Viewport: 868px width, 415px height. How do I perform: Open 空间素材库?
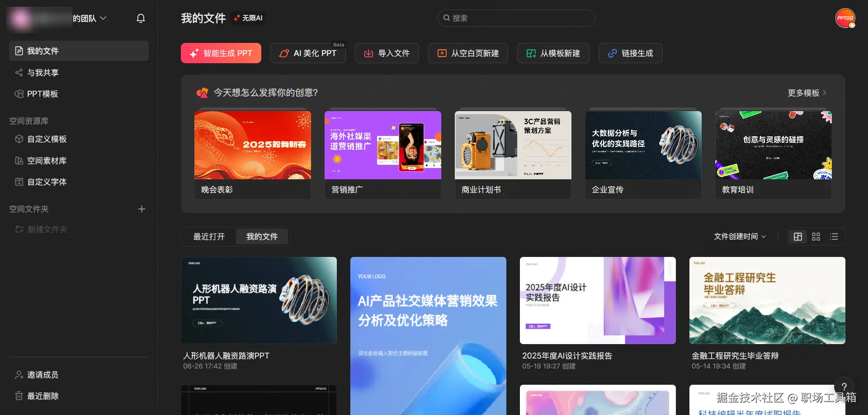point(79,161)
